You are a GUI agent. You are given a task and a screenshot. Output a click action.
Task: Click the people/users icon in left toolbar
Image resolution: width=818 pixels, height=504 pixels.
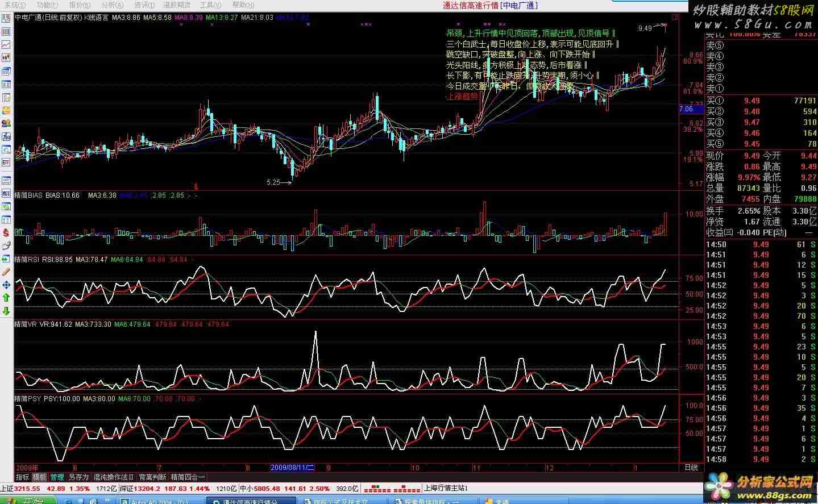click(6, 123)
